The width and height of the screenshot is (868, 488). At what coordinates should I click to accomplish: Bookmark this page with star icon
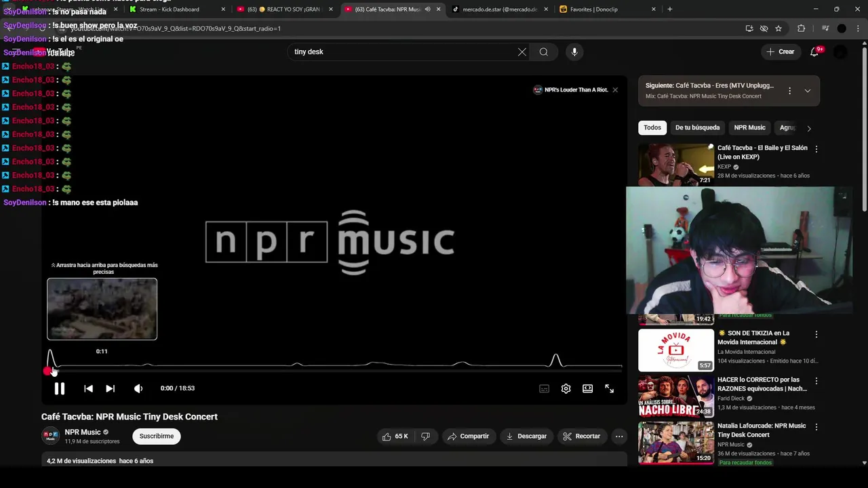778,28
